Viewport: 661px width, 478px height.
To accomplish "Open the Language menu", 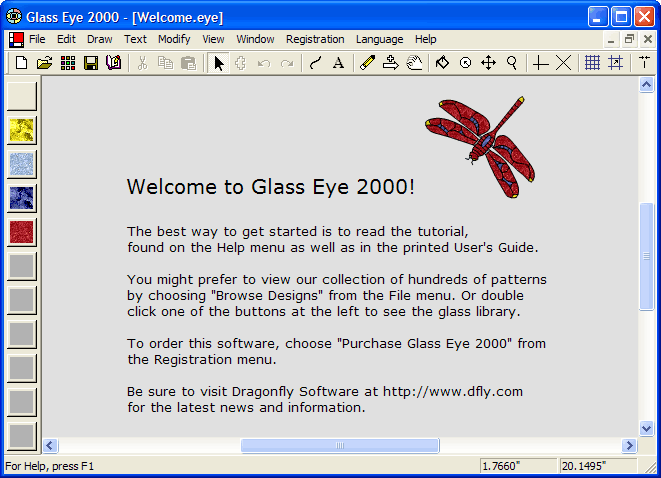I will click(x=379, y=39).
